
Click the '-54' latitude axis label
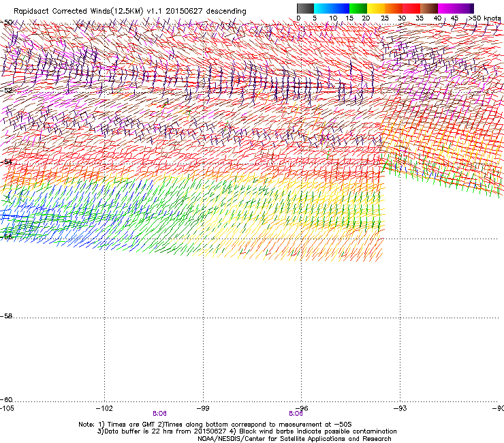click(6, 162)
